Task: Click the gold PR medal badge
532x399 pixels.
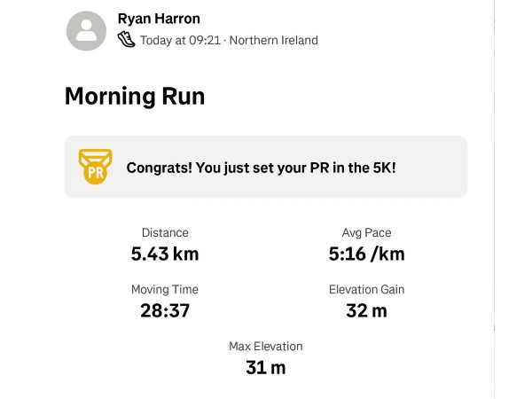Action: tap(95, 167)
